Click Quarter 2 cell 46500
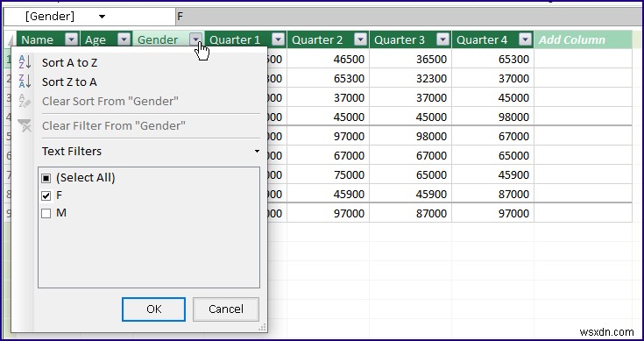 click(x=329, y=59)
